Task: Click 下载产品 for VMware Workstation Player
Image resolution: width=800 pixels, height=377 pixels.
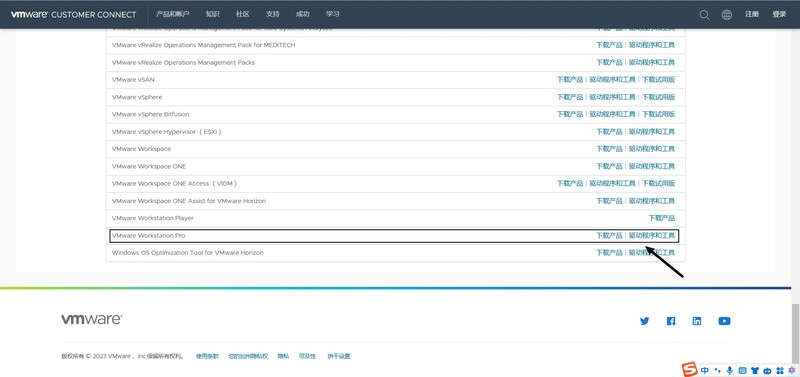Action: pyautogui.click(x=662, y=218)
